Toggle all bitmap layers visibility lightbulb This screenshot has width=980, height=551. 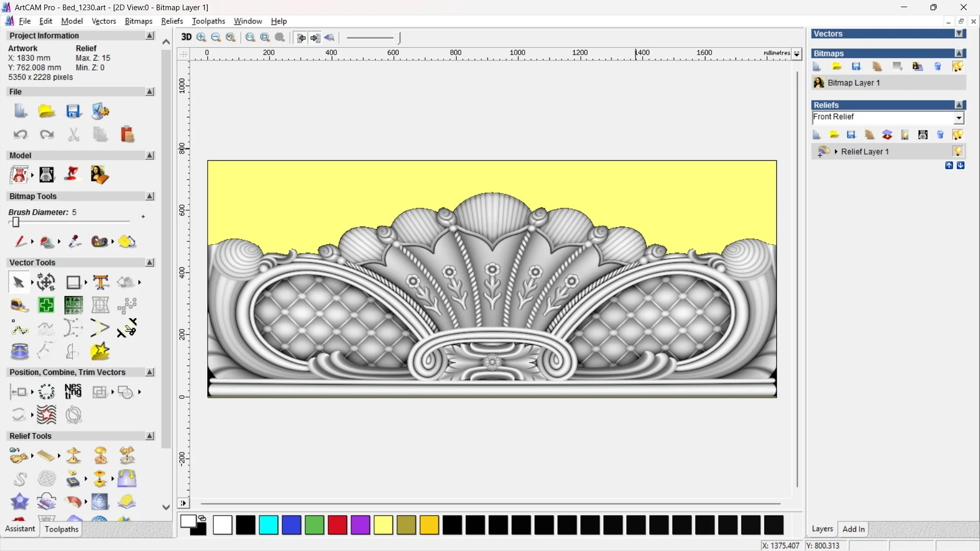point(958,67)
